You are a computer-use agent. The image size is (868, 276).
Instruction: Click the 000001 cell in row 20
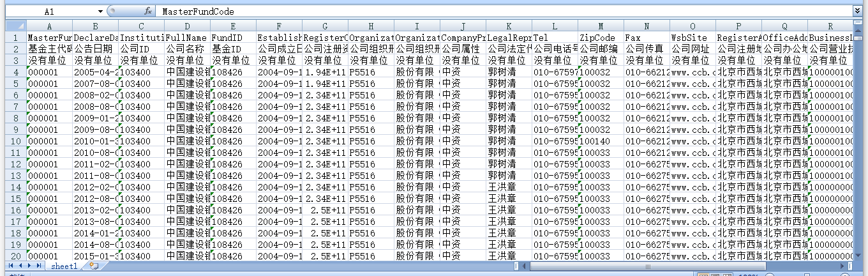(49, 256)
